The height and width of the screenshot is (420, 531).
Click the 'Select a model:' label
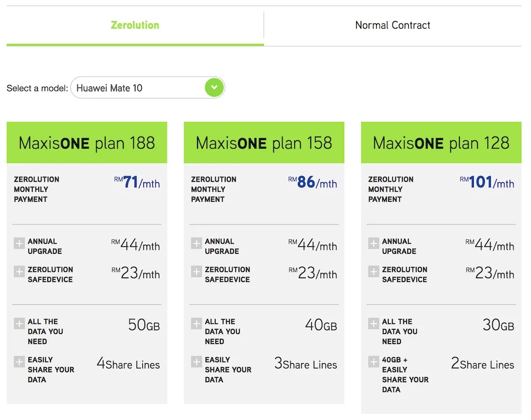point(37,88)
